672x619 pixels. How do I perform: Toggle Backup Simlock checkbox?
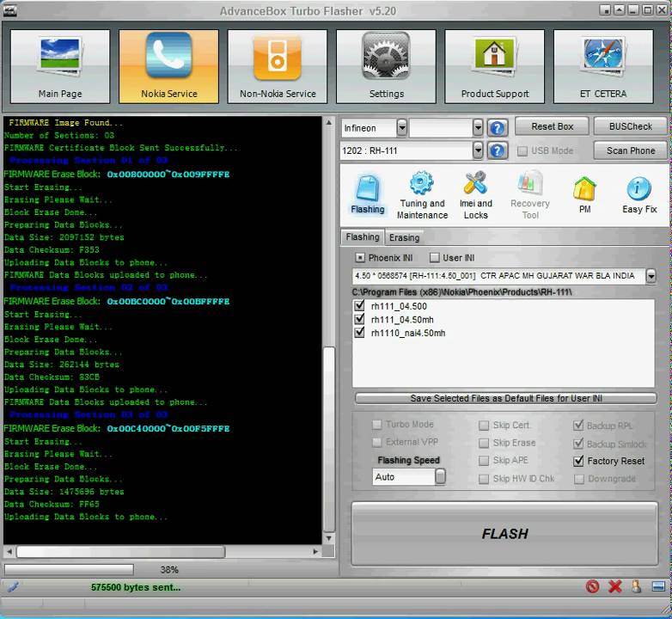pyautogui.click(x=578, y=444)
